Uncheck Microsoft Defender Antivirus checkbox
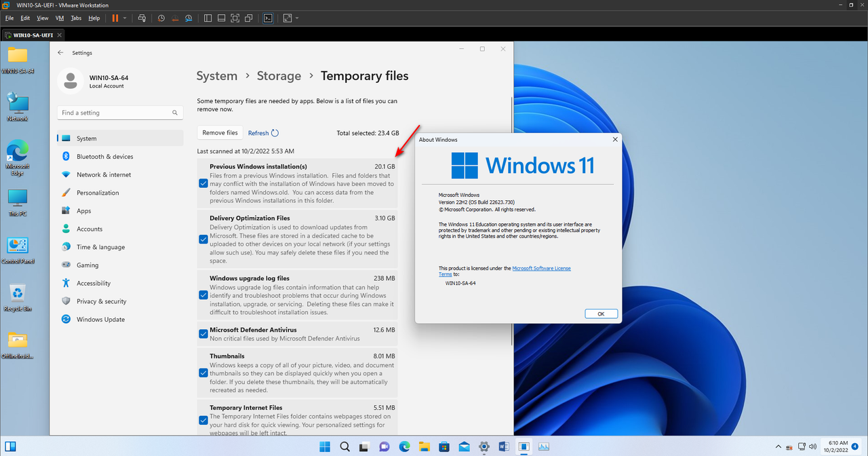This screenshot has width=868, height=456. pos(203,333)
